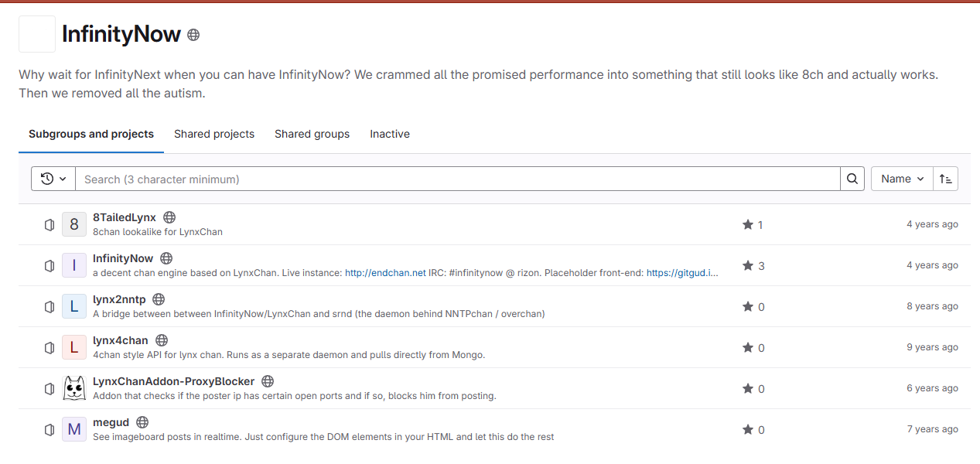Click the 'A bridge between' lynx2nntp description

point(319,314)
